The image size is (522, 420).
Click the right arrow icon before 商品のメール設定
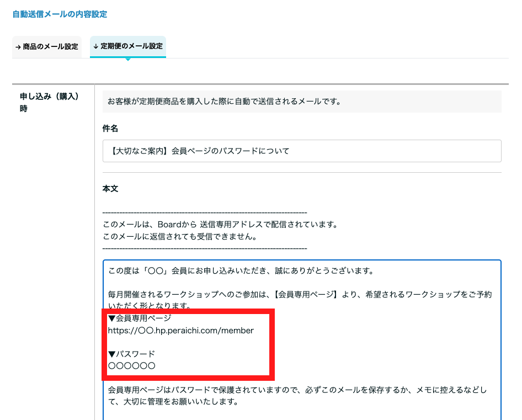[x=18, y=47]
